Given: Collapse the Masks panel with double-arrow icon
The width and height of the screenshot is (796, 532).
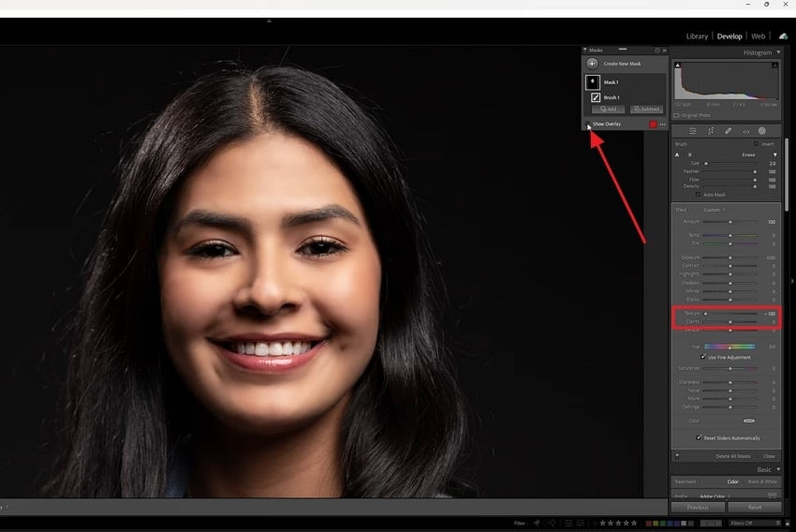Looking at the screenshot, I should pos(665,51).
